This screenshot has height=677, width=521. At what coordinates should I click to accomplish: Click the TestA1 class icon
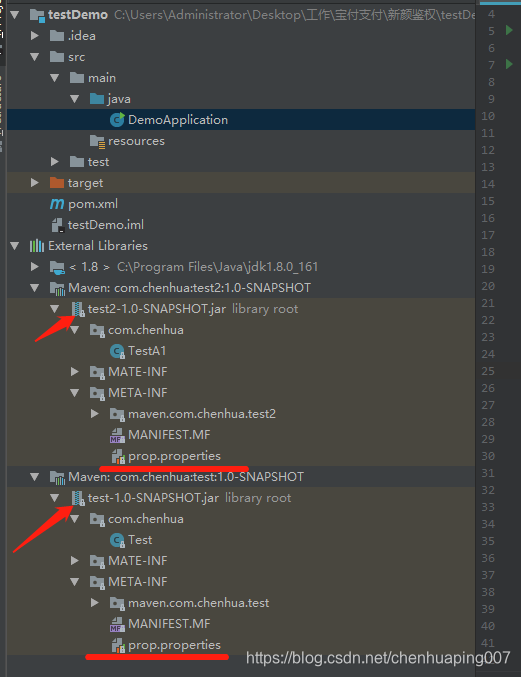point(117,351)
